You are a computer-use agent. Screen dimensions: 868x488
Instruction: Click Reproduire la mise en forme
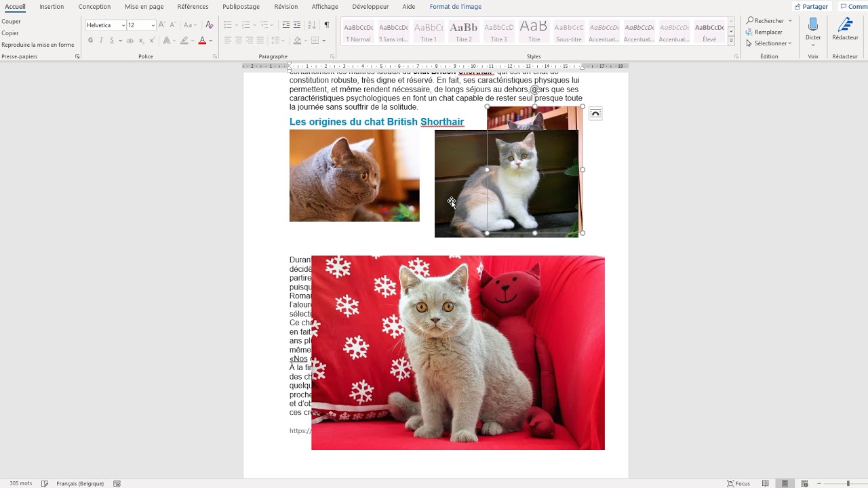pyautogui.click(x=38, y=45)
